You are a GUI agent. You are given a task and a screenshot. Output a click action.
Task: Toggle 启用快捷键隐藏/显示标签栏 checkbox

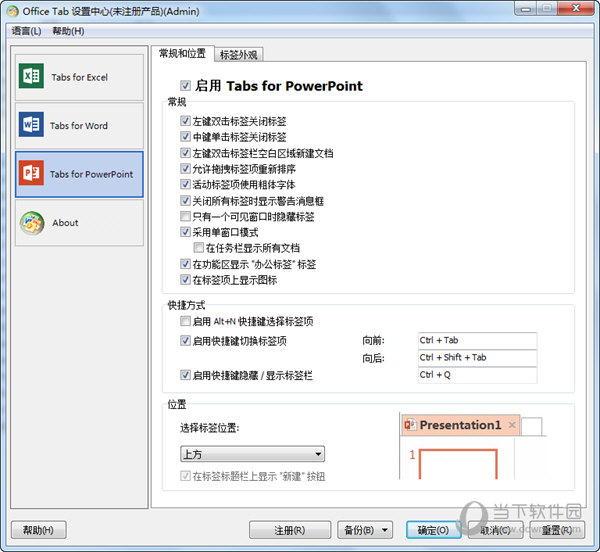click(185, 375)
